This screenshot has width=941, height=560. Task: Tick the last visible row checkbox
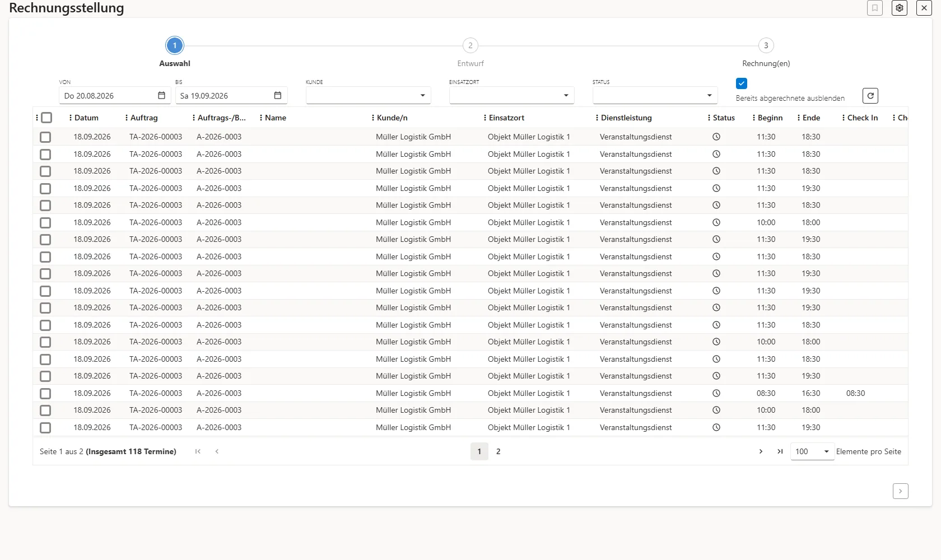[x=45, y=428]
